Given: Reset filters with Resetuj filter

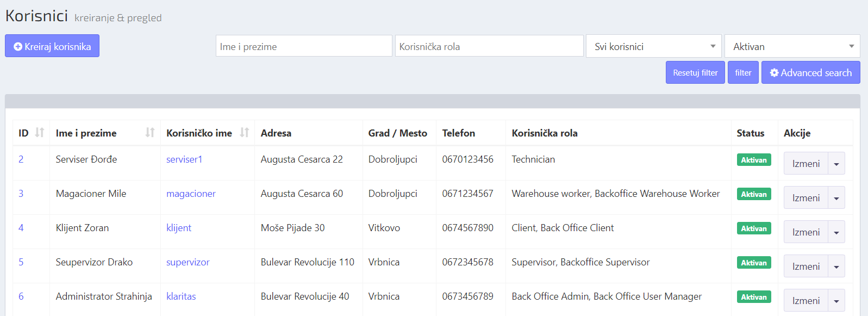Looking at the screenshot, I should coord(695,73).
